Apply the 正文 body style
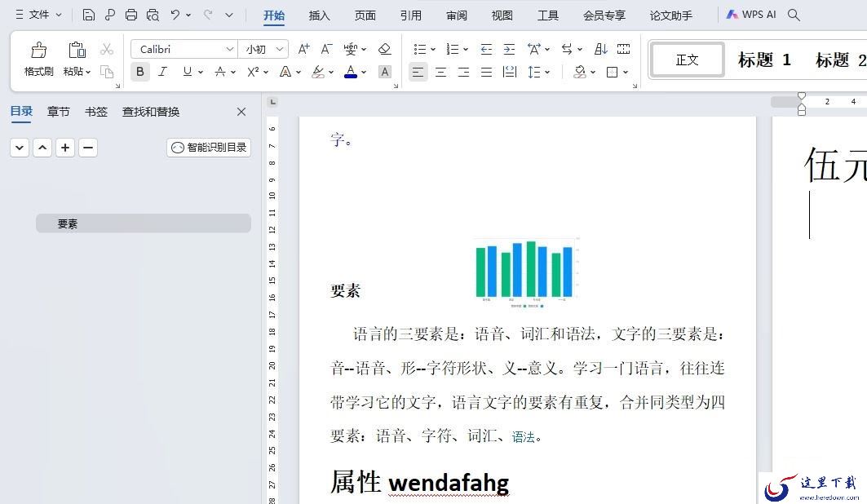The height and width of the screenshot is (504, 867). click(x=688, y=60)
